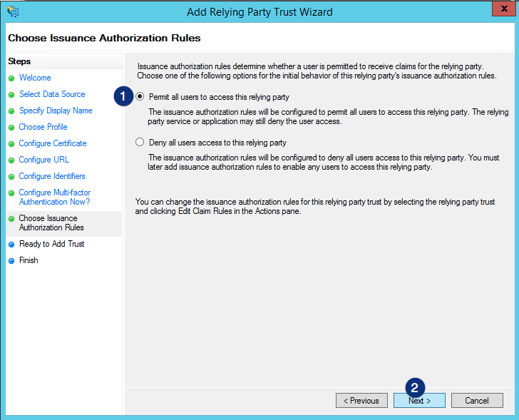Select Choose Issuance Authorization Rules step
The image size is (519, 420).
[51, 222]
